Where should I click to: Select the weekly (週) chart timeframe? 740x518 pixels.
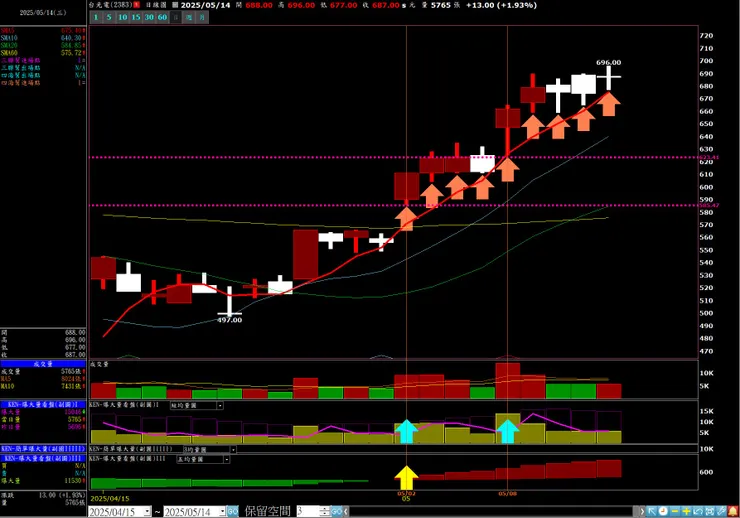click(189, 17)
